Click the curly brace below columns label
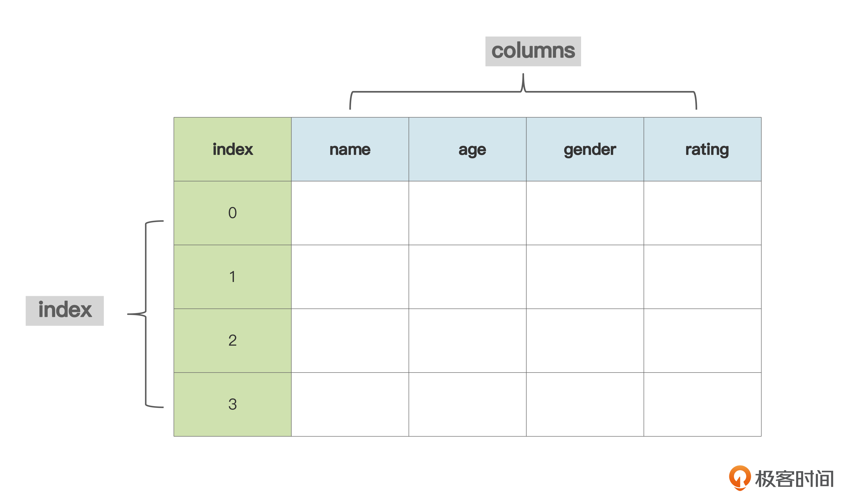 click(523, 91)
